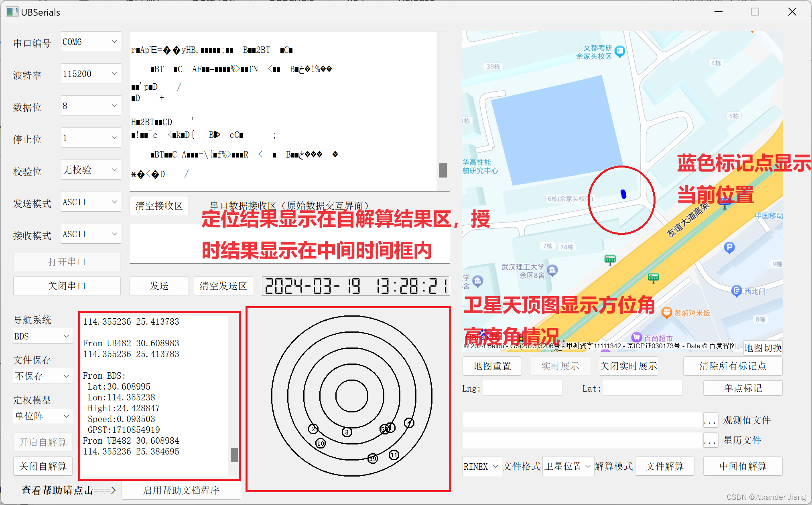
Task: Click the 文都考研 map marker icon
Action: pyautogui.click(x=620, y=51)
